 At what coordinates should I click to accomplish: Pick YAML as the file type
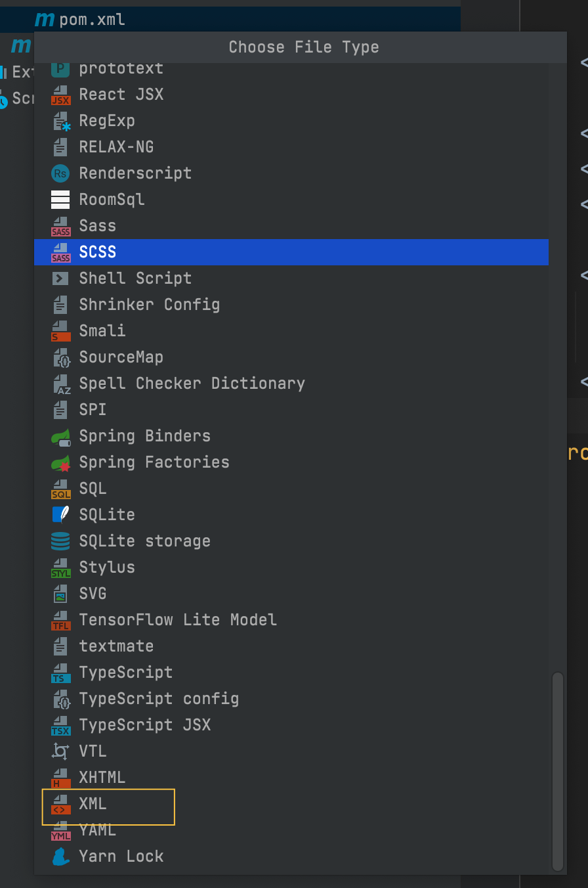coord(97,830)
